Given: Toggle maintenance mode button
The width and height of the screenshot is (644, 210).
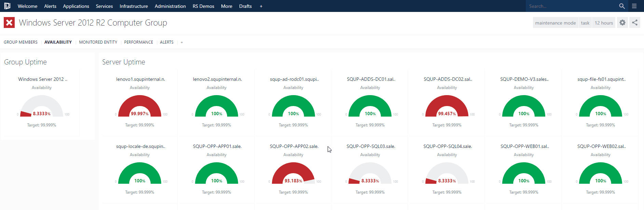Looking at the screenshot, I should coord(555,23).
